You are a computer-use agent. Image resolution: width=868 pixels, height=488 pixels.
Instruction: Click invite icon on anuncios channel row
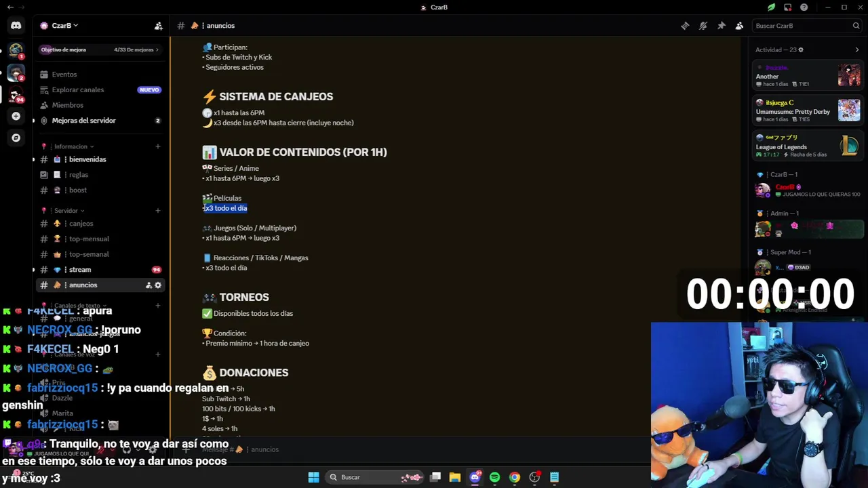[x=149, y=285]
